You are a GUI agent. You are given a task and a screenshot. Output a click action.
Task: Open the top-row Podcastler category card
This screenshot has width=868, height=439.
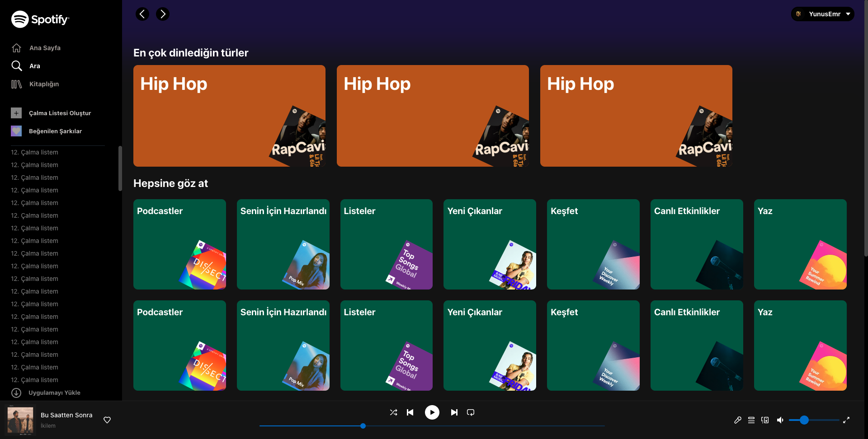click(x=179, y=244)
